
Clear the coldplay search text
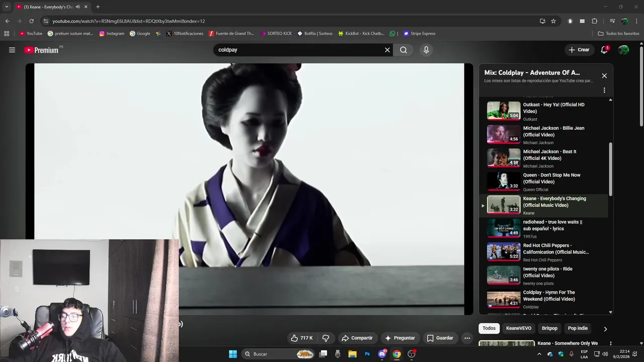pyautogui.click(x=387, y=50)
